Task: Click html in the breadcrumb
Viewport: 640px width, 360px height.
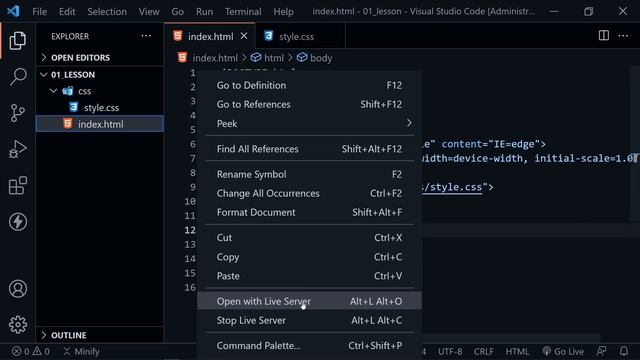Action: [x=273, y=58]
